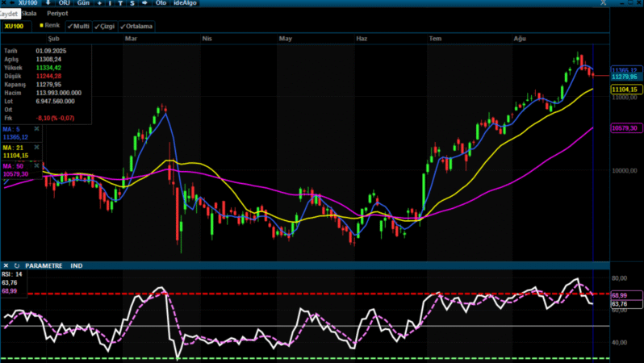This screenshot has height=363, width=644.
Task: Click the Nis month label on time axis
Action: point(207,39)
